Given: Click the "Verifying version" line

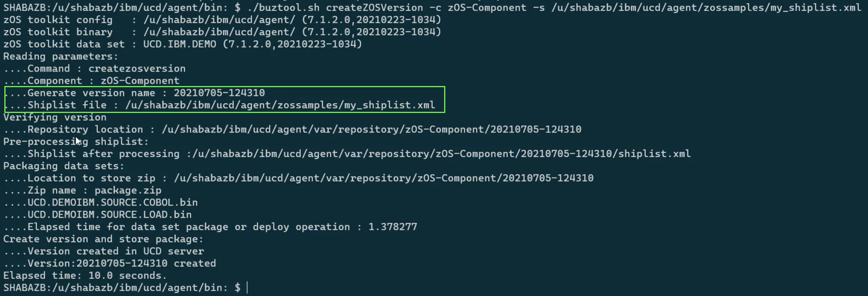Looking at the screenshot, I should [55, 117].
